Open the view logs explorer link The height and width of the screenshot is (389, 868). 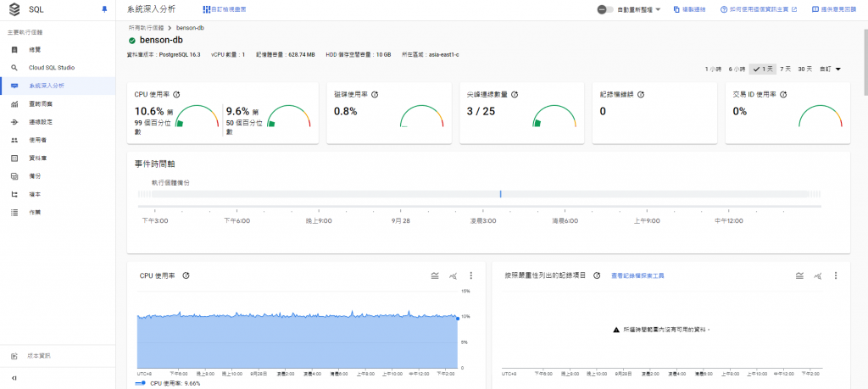click(637, 275)
